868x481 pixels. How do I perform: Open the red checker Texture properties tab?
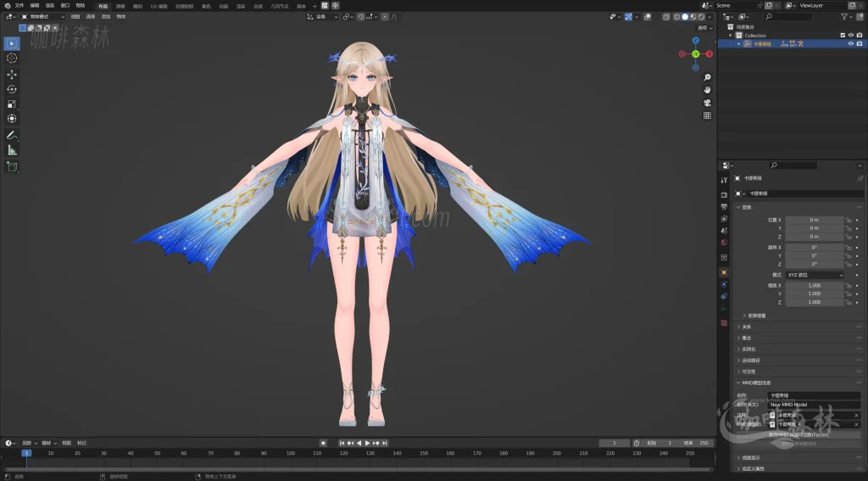click(724, 322)
